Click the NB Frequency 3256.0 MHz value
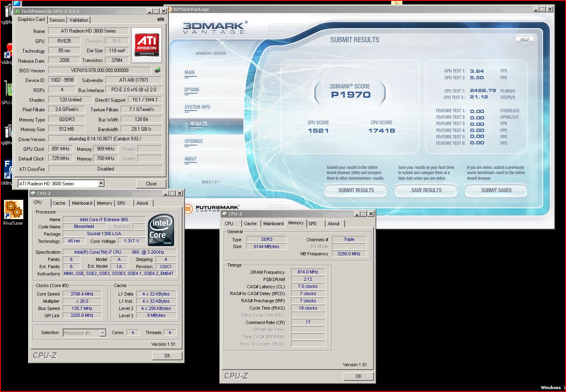Screen dimensions: 566x392 [x=349, y=254]
